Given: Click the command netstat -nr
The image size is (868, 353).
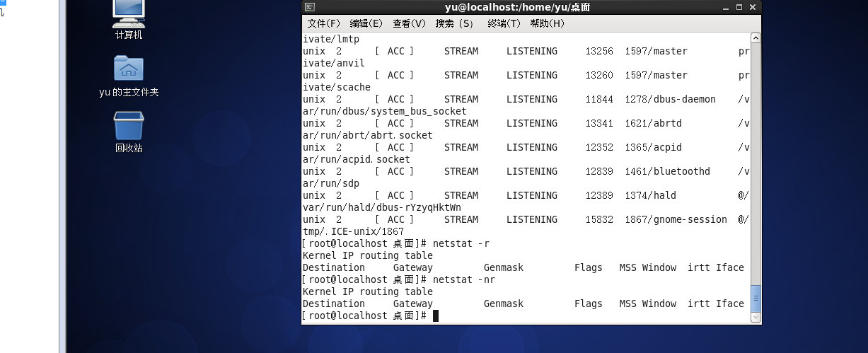Looking at the screenshot, I should pos(464,279).
